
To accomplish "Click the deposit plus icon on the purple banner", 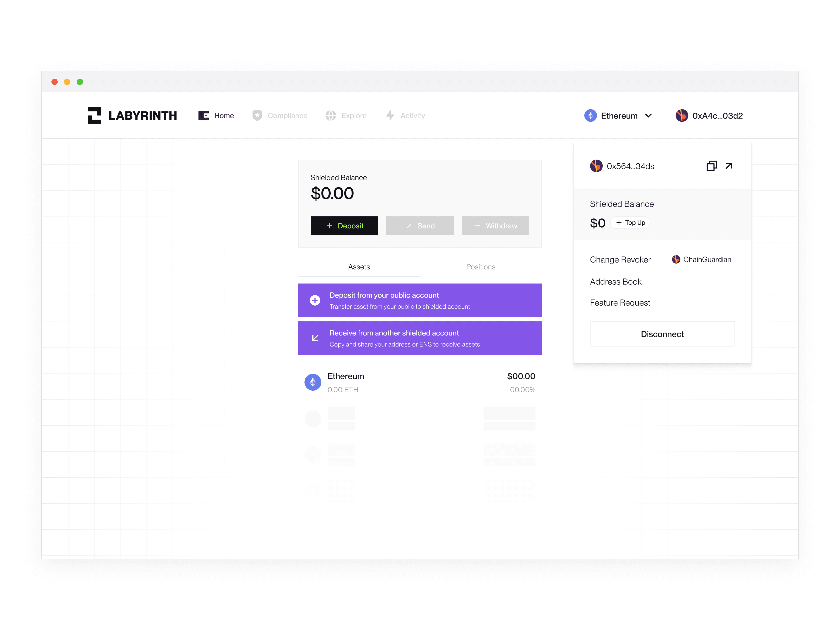I will pyautogui.click(x=315, y=300).
